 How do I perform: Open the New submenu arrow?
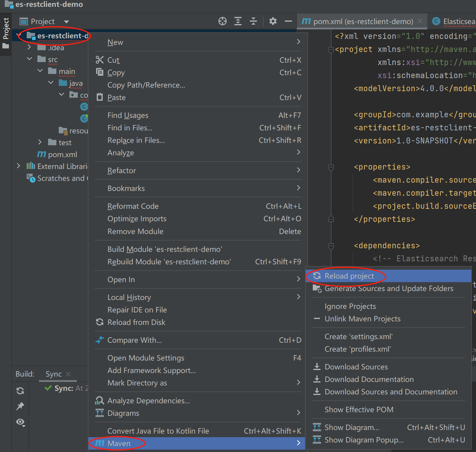pos(299,42)
